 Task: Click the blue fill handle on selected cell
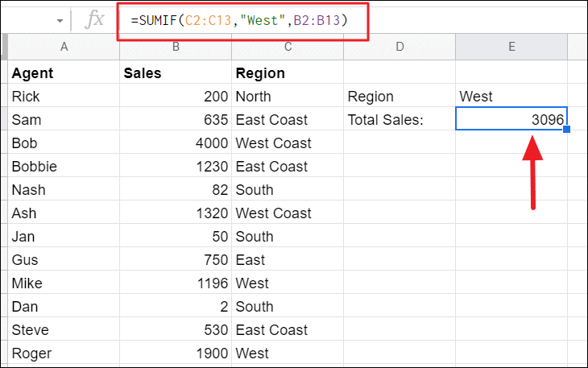pyautogui.click(x=567, y=130)
